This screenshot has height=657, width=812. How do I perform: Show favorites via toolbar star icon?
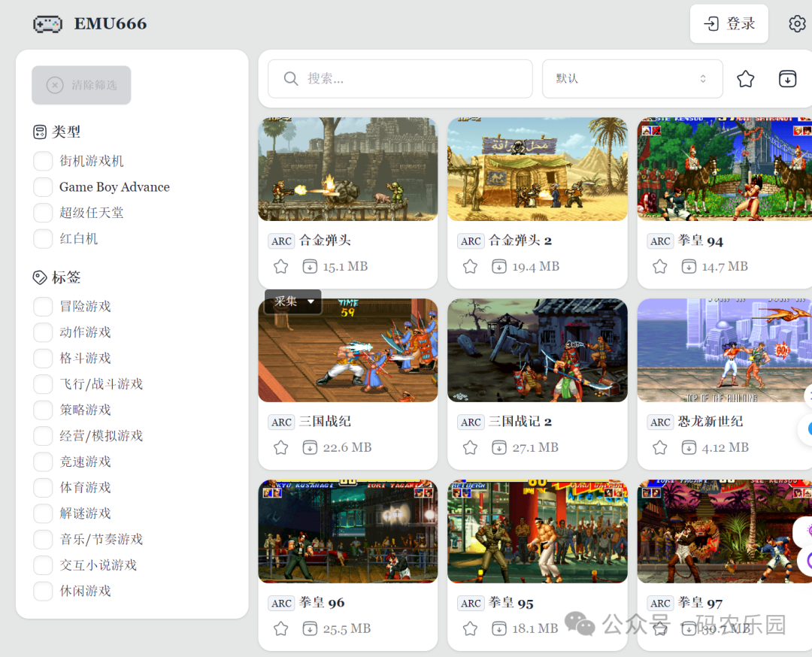[x=745, y=79]
